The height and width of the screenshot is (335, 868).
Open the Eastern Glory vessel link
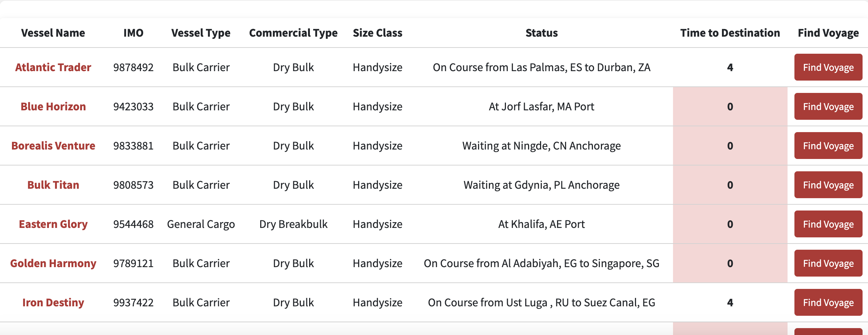click(53, 224)
